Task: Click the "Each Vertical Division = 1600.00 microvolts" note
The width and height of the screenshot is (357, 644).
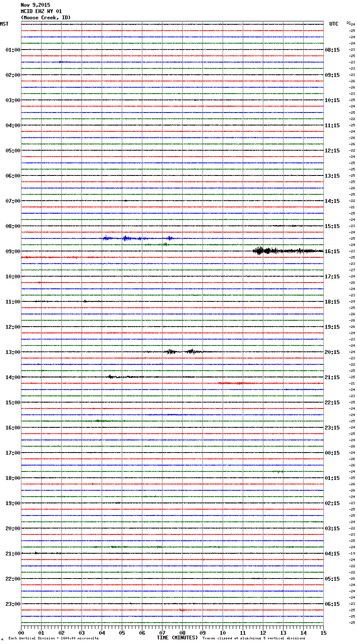Action: (x=53, y=638)
